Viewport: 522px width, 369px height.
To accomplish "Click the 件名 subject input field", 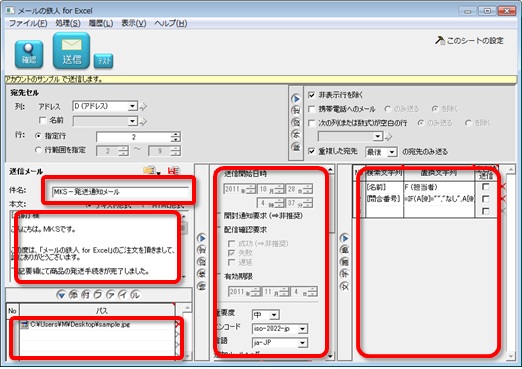I will pyautogui.click(x=120, y=192).
